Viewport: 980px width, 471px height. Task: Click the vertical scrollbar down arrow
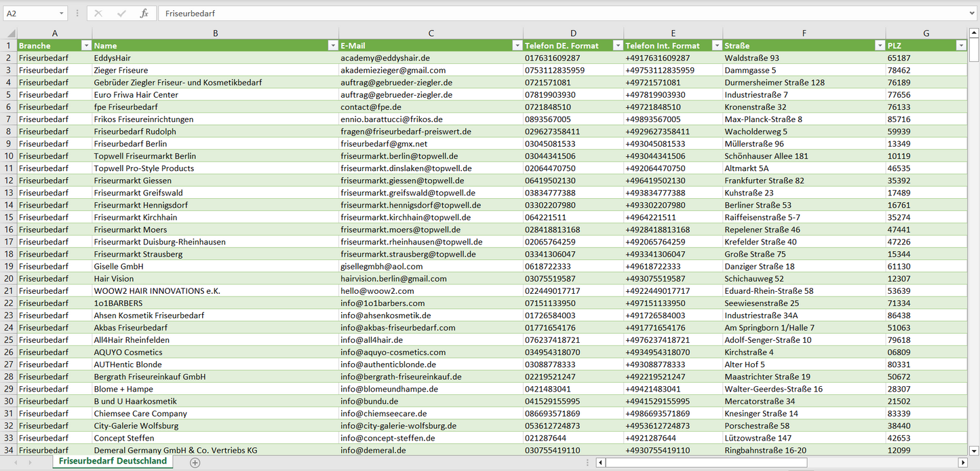pos(974,450)
